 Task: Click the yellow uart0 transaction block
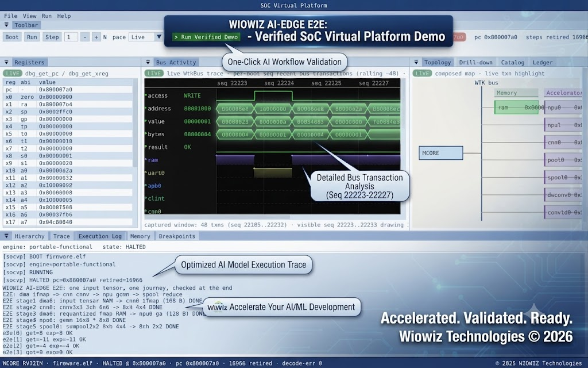pyautogui.click(x=273, y=172)
